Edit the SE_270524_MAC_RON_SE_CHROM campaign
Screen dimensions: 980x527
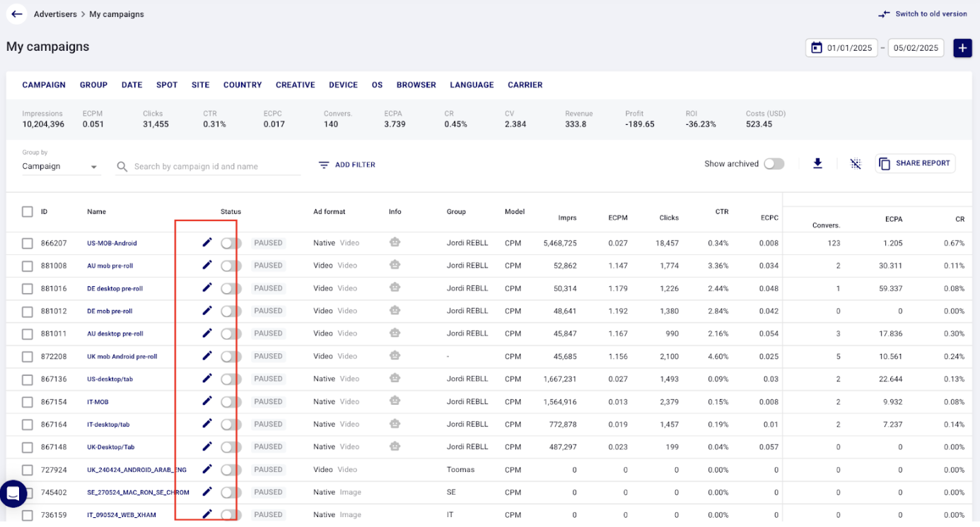207,491
